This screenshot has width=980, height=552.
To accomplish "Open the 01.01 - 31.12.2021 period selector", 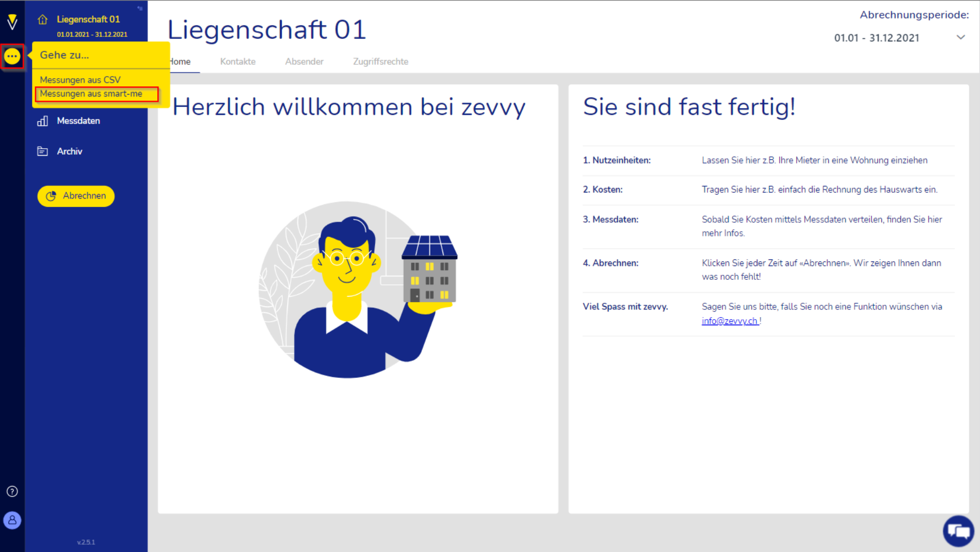I will 876,38.
